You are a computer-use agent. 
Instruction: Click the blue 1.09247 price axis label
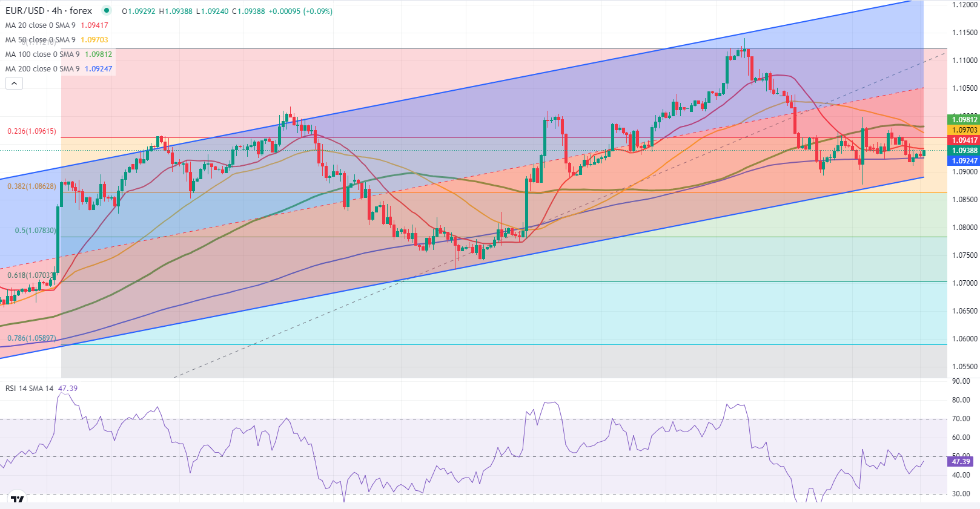963,161
